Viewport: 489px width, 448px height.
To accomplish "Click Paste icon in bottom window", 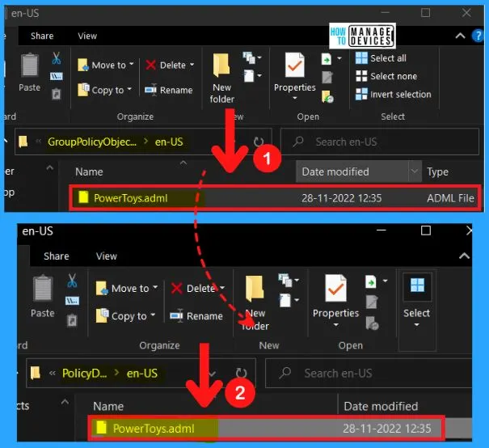I will point(43,289).
